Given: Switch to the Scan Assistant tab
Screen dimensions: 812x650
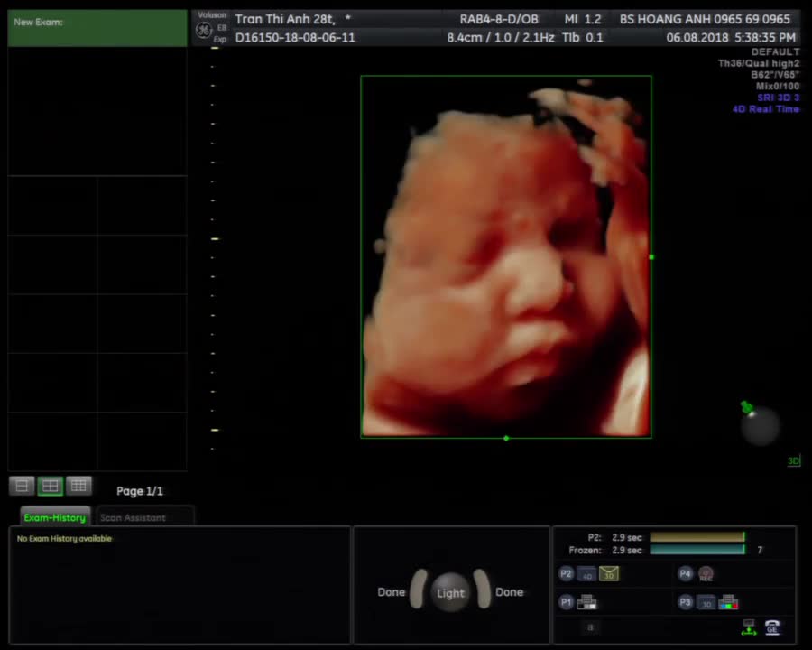Looking at the screenshot, I should coord(145,517).
